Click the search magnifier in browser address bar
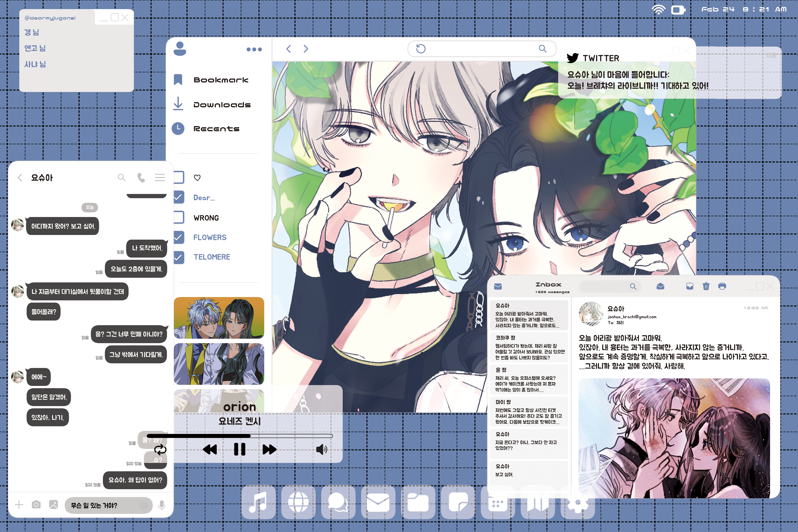 (x=543, y=49)
